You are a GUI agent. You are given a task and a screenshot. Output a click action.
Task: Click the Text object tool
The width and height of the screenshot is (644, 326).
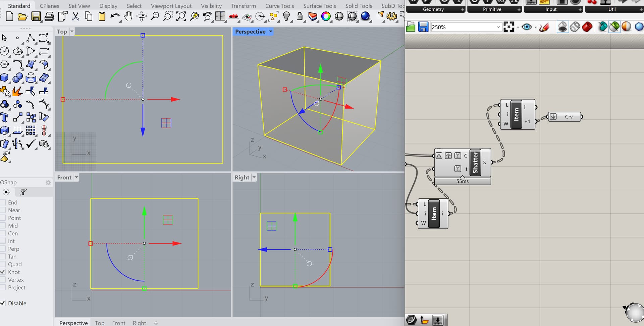pos(4,118)
